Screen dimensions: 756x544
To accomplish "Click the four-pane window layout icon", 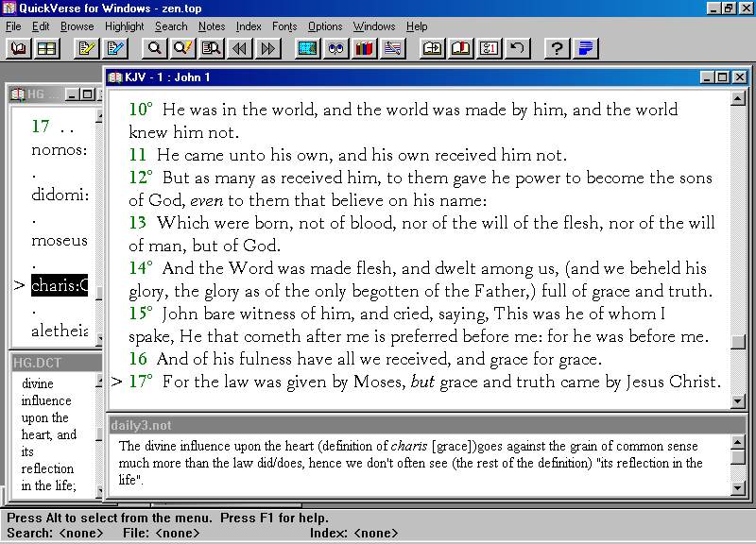I will [x=46, y=48].
